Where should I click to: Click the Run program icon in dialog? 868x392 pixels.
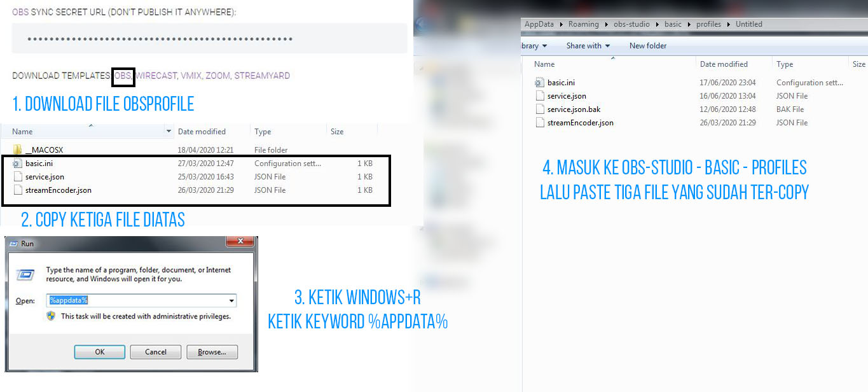click(x=25, y=275)
